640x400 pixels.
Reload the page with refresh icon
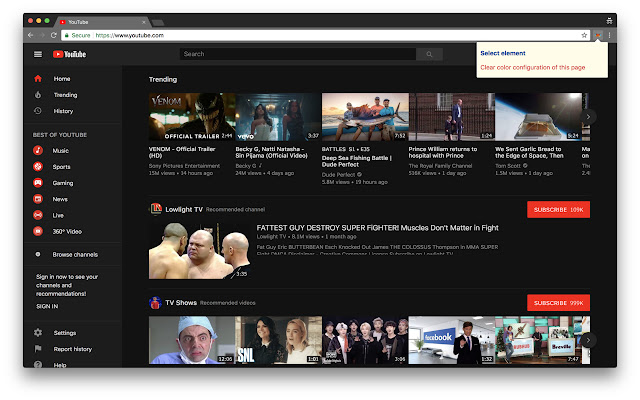click(53, 36)
